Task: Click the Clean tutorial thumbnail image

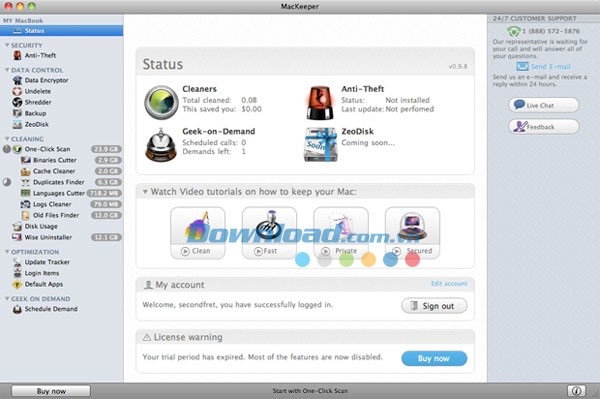Action: click(x=197, y=227)
